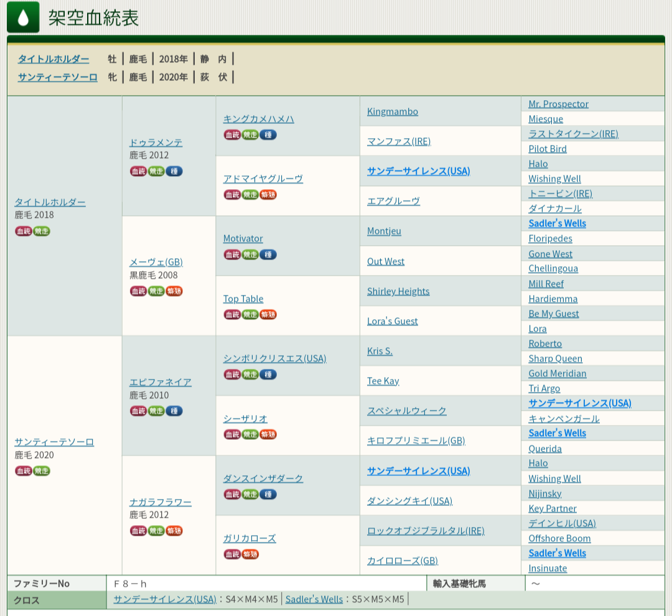The height and width of the screenshot is (616, 672).
Task: Click the Insinuate link
Action: 548,568
